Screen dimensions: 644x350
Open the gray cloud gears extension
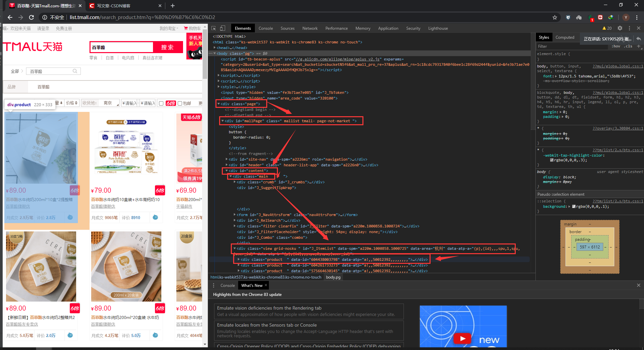pyautogui.click(x=579, y=17)
